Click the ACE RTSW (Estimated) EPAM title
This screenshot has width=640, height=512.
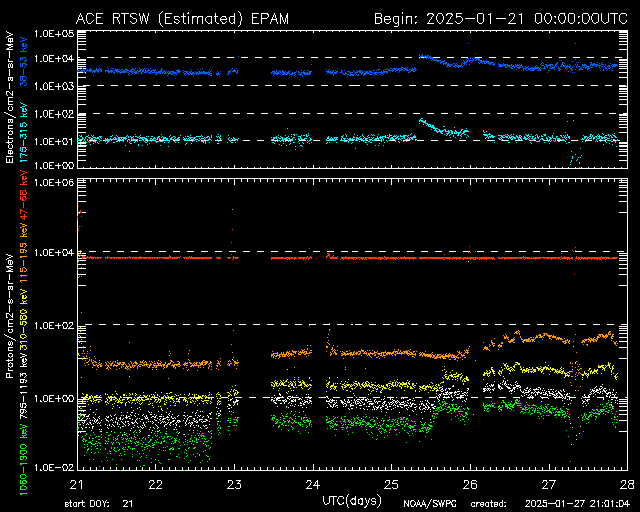[182, 19]
